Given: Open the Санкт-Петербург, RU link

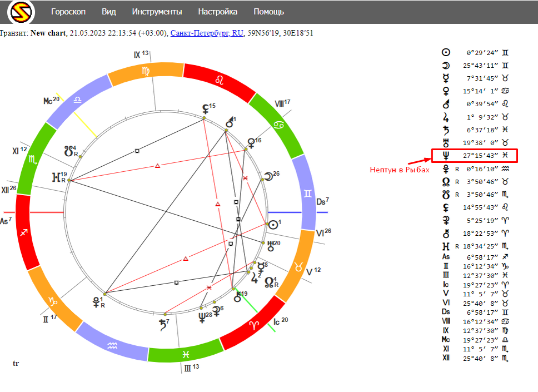Looking at the screenshot, I should [x=207, y=33].
